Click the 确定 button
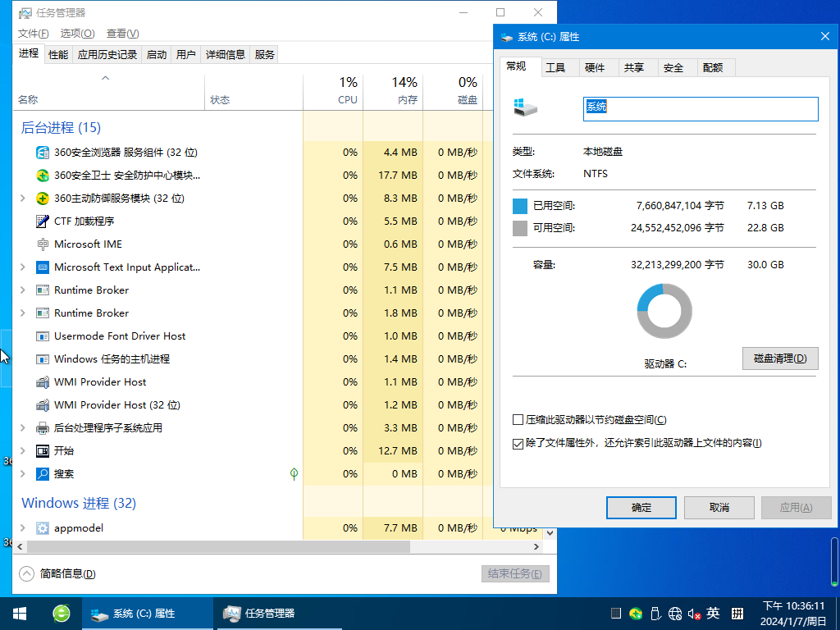 [x=641, y=508]
